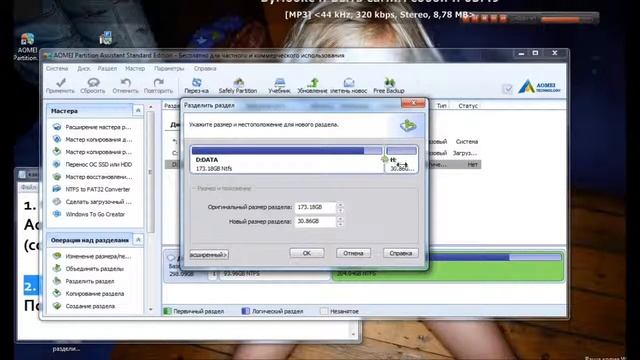The image size is (640, 360).
Task: Select Create Partition (Создание раздела)
Action: pyautogui.click(x=84, y=306)
